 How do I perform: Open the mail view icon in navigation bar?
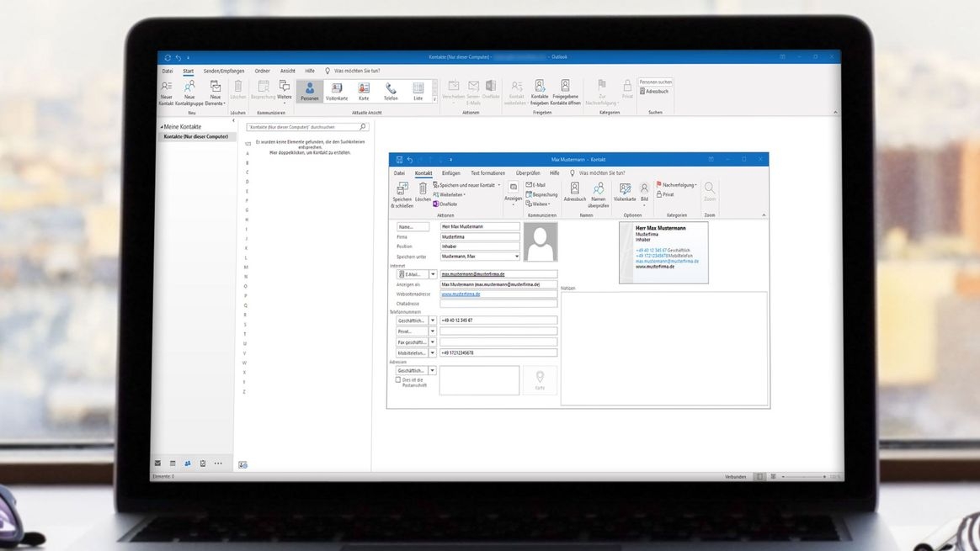[x=157, y=464]
